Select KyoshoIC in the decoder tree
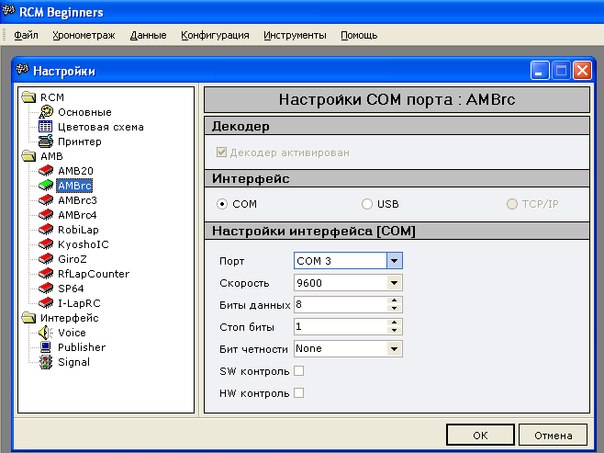 click(x=83, y=244)
